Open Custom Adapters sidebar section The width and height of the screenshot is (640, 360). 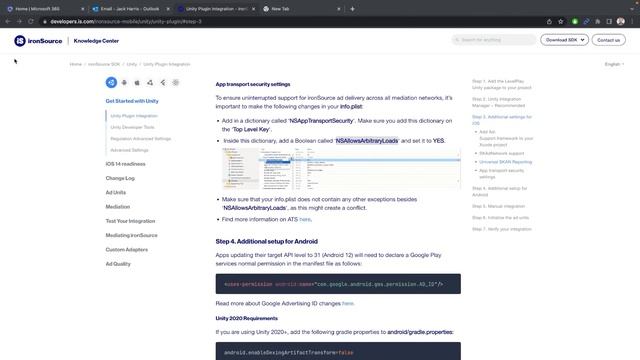(127, 250)
